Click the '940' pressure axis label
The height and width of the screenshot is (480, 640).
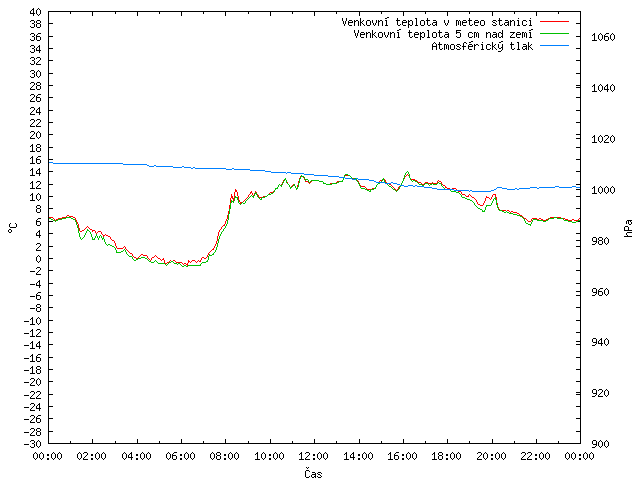point(600,342)
